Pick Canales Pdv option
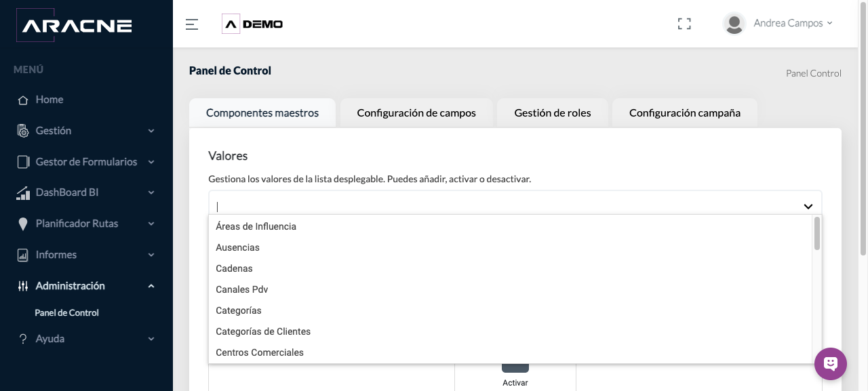Viewport: 868px width, 391px height. click(x=510, y=289)
